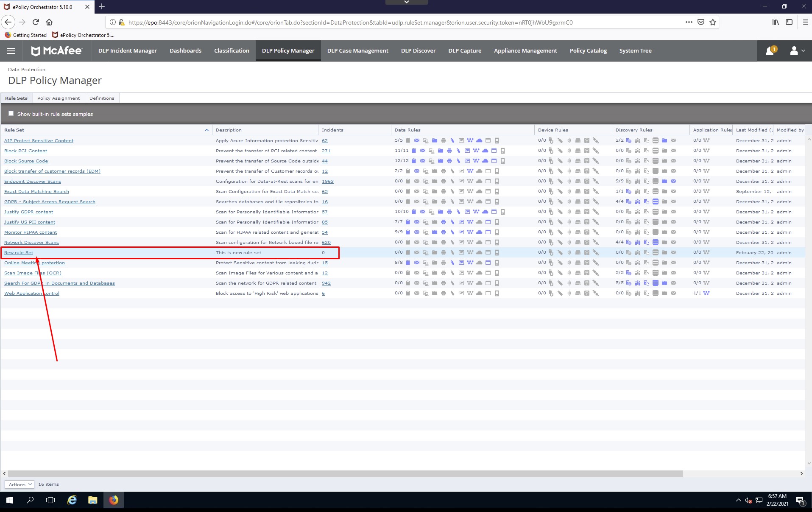Click the table's vertical scroll down arrow
Screen dimensions: 812x512
point(808,464)
